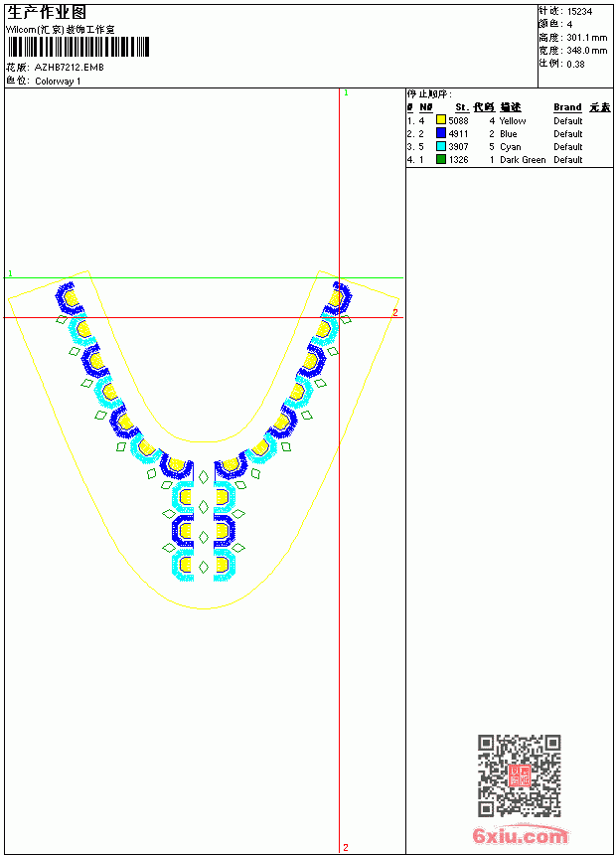This screenshot has width=616, height=855.
Task: Click the red marker number 2 at the right edge
Action: pos(395,312)
